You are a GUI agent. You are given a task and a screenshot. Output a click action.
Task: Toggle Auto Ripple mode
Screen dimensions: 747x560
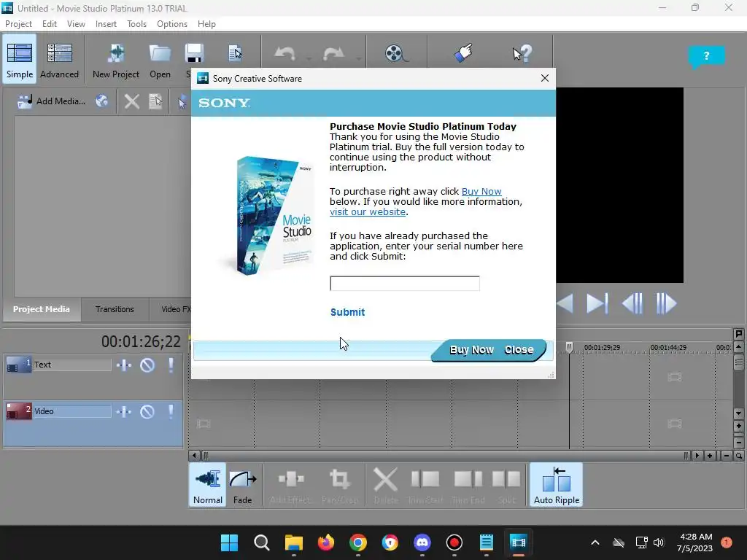pyautogui.click(x=557, y=485)
